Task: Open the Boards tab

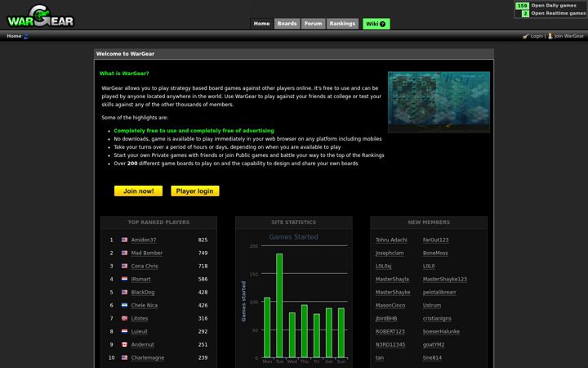Action: [287, 24]
